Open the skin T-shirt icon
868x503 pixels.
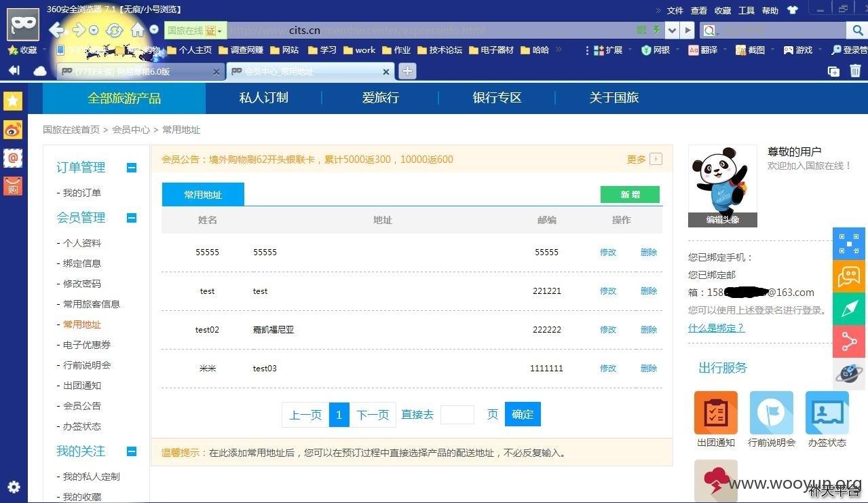pyautogui.click(x=793, y=10)
